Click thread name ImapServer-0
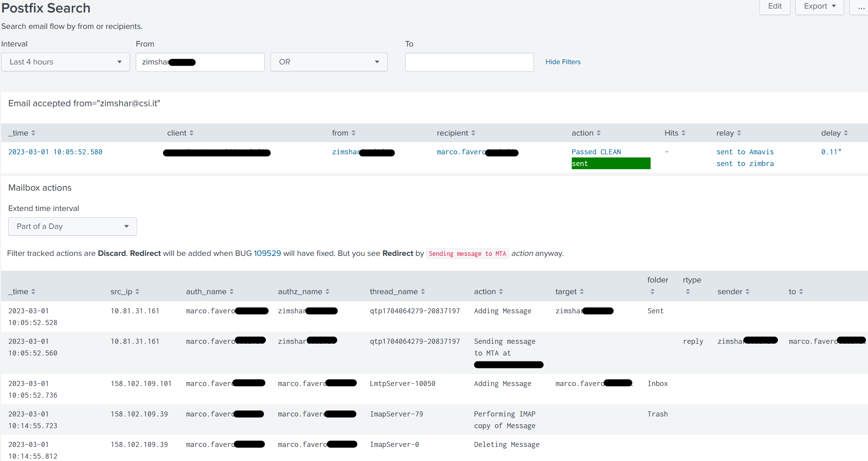The height and width of the screenshot is (461, 868). coord(394,445)
